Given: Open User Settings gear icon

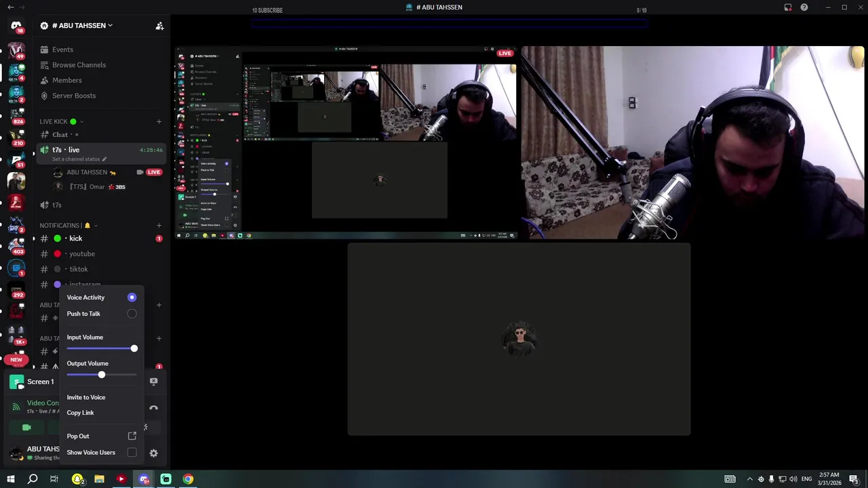Looking at the screenshot, I should coord(154,453).
